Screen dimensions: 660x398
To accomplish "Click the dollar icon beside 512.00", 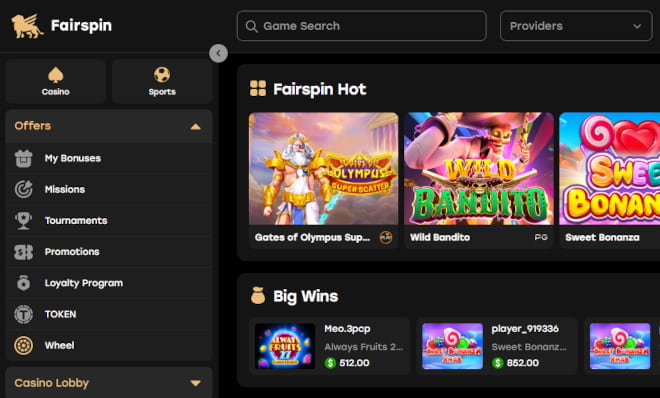I will [x=330, y=363].
